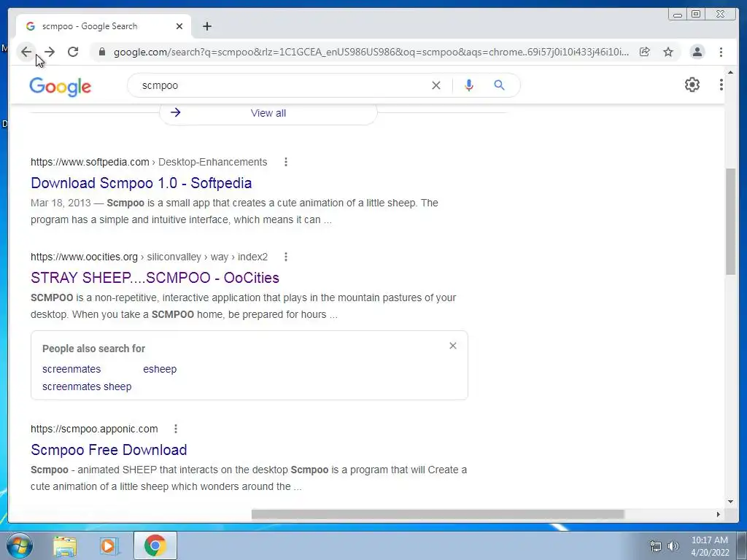Viewport: 747px width, 560px height.
Task: Open options for the OoCities result
Action: click(286, 257)
